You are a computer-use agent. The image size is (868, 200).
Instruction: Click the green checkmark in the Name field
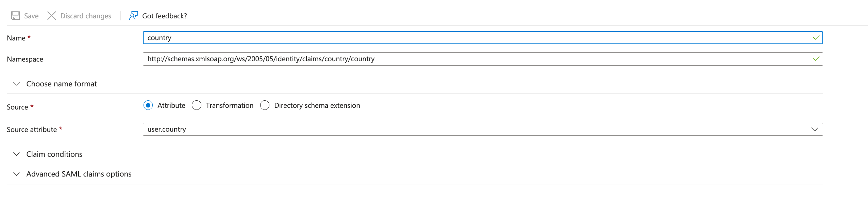[x=816, y=38]
